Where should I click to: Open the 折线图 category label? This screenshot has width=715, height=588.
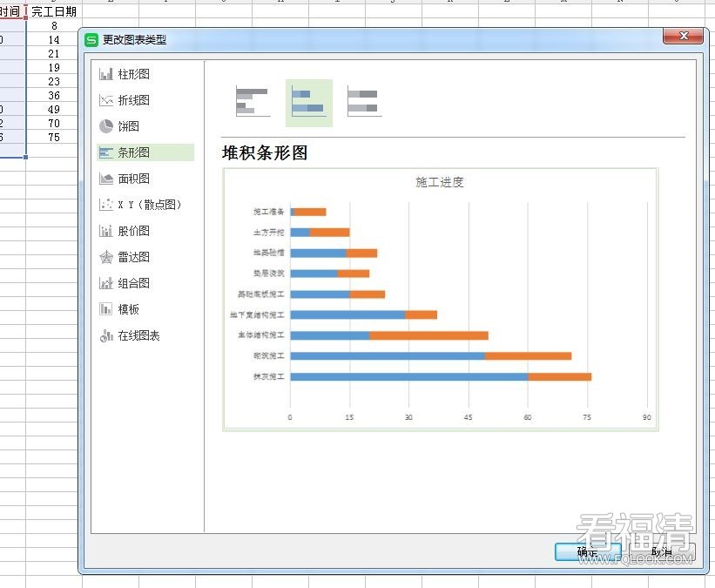[x=133, y=100]
